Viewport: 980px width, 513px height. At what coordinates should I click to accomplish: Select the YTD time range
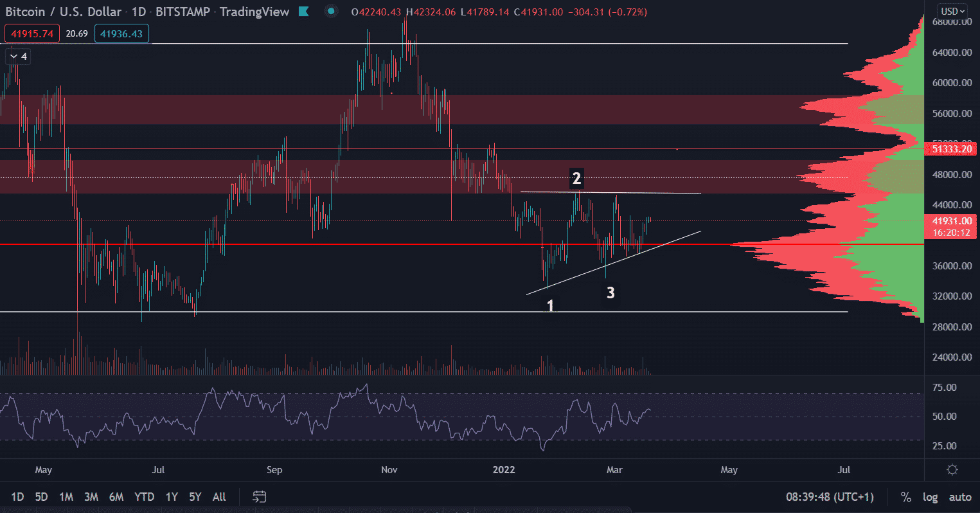tap(144, 497)
